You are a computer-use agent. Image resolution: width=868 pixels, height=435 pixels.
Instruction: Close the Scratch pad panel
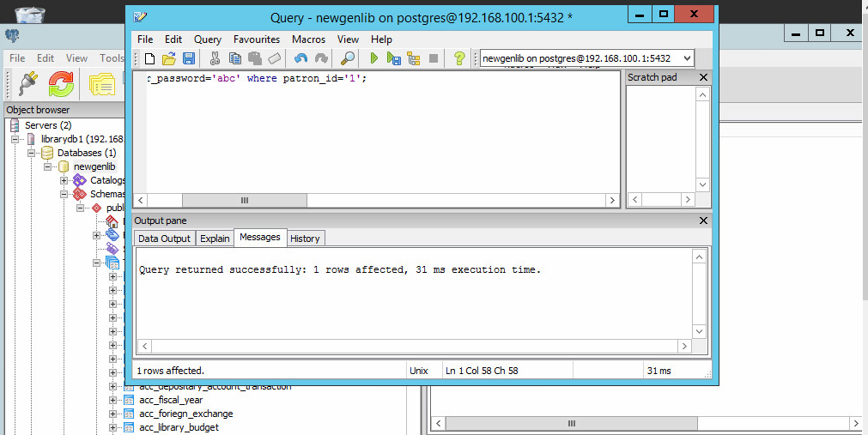(703, 77)
